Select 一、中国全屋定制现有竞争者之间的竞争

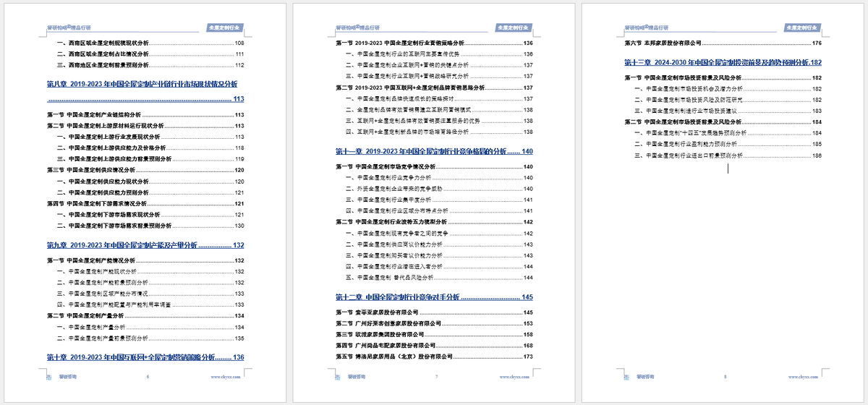(441, 234)
